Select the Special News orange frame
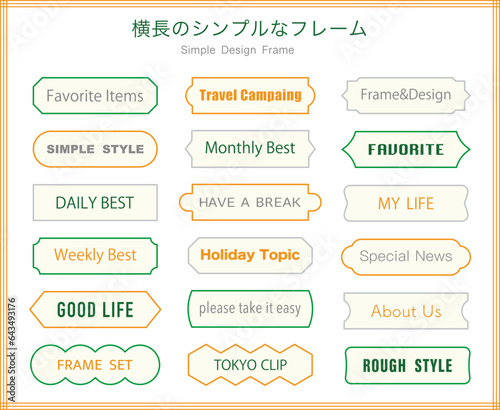500x410 pixels. click(406, 257)
